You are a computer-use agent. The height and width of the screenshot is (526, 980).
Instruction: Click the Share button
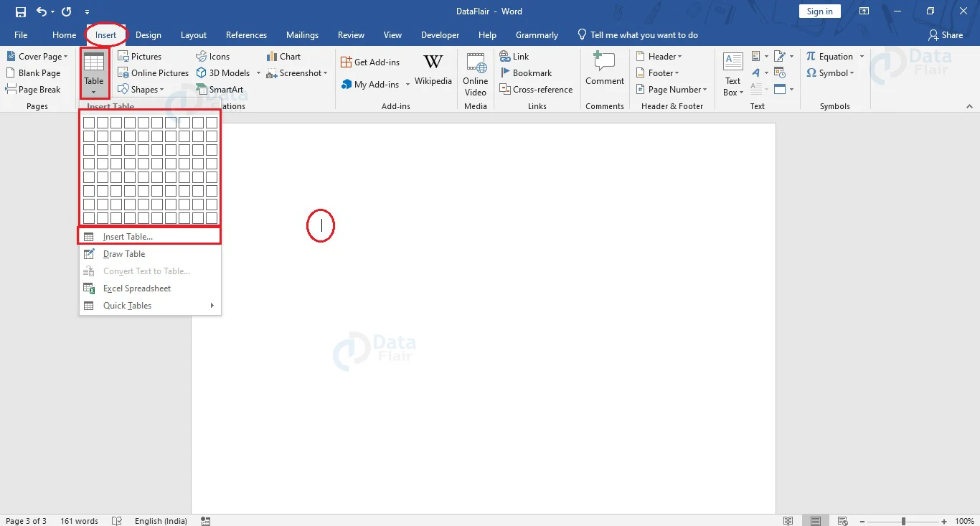point(946,34)
